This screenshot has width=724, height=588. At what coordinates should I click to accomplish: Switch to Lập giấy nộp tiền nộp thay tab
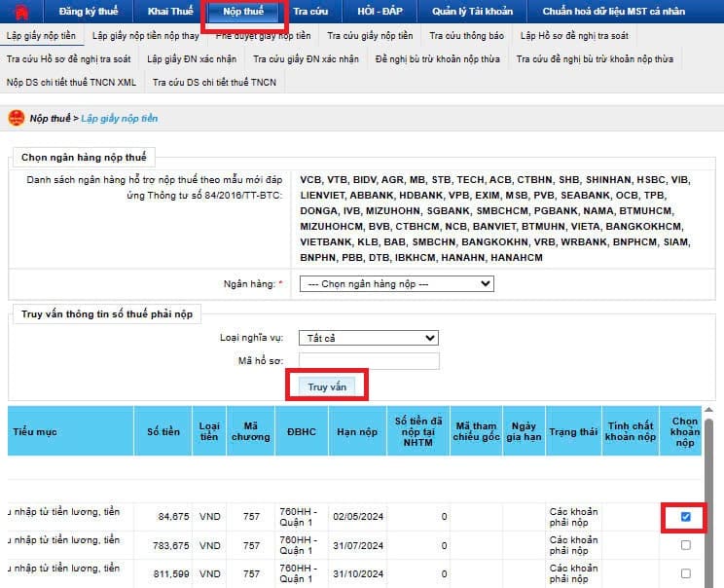pyautogui.click(x=145, y=36)
